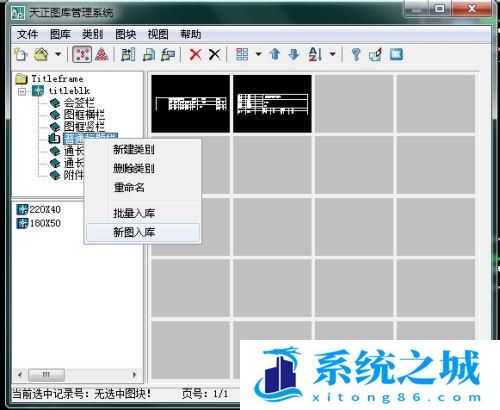
Task: Click the new block import toolbar icon
Action: 149,54
